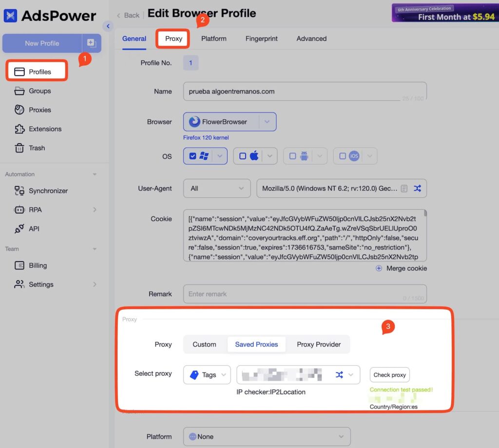Open the Profiles section in the sidebar
This screenshot has height=448, width=499.
37,72
